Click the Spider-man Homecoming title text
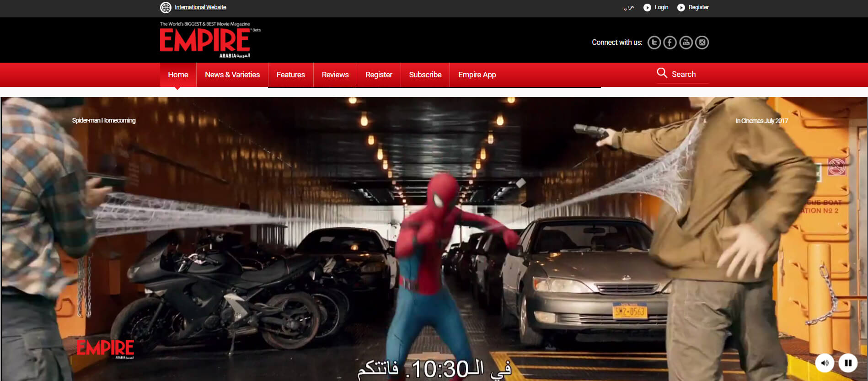Viewport: 868px width, 381px height. [104, 120]
